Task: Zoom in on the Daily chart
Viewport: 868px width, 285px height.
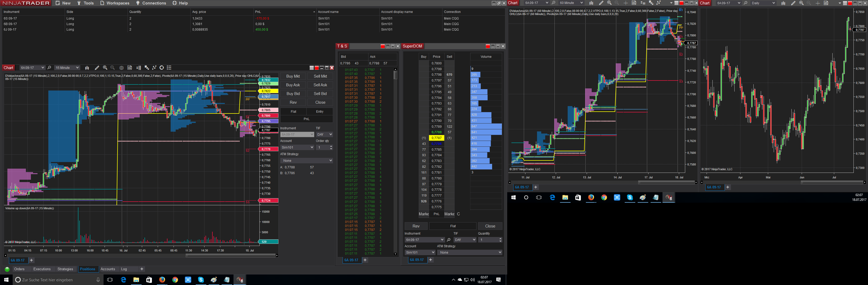Action: click(801, 3)
